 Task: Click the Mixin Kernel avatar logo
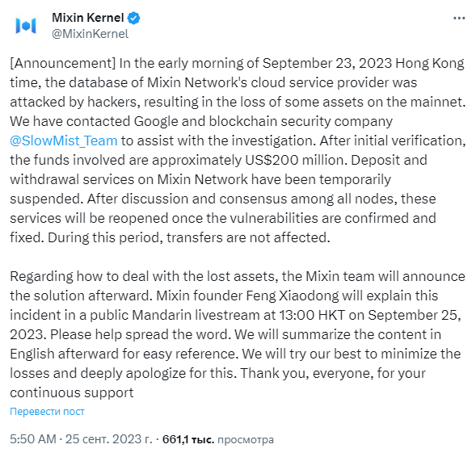[x=26, y=26]
